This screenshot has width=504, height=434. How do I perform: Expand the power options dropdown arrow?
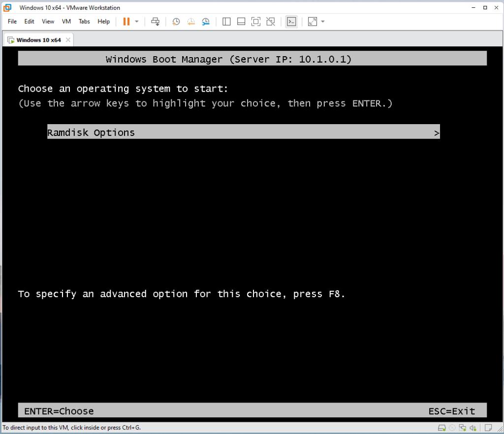[x=137, y=22]
